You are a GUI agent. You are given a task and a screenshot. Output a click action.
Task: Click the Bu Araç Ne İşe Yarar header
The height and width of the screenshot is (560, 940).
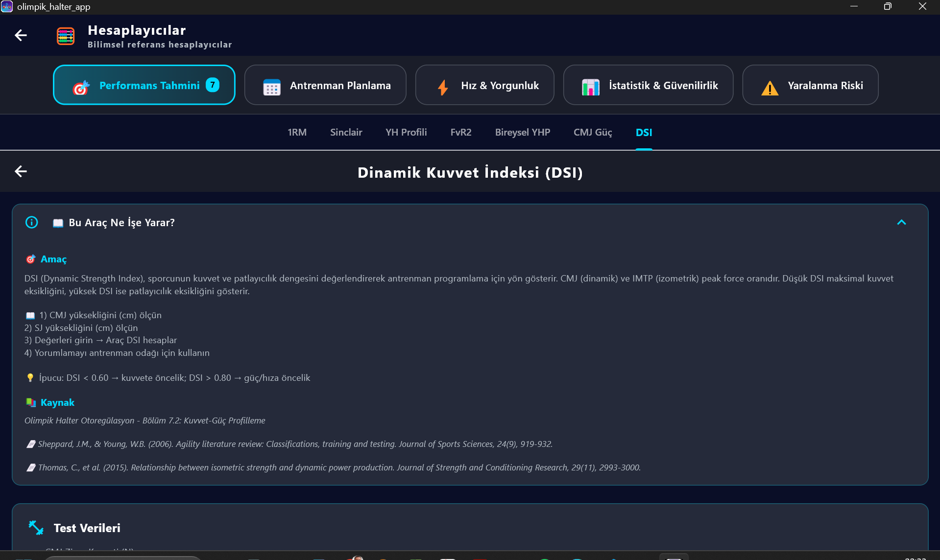coord(121,222)
